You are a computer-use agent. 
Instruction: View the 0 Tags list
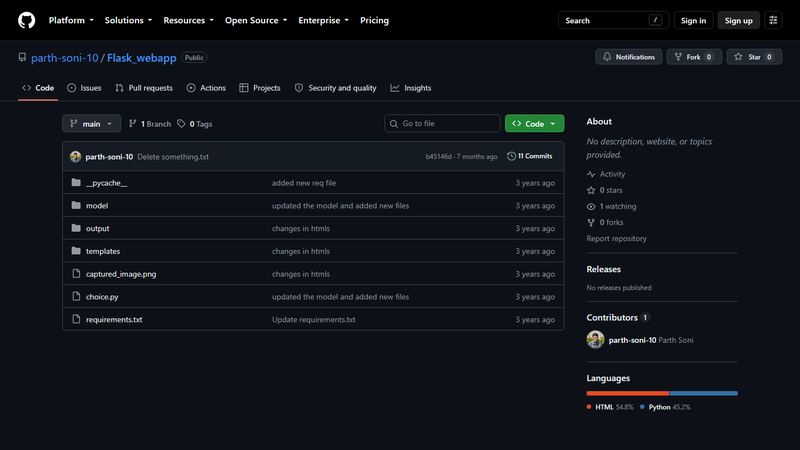[194, 123]
